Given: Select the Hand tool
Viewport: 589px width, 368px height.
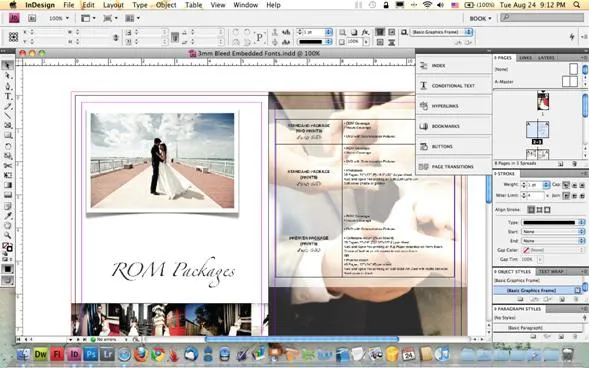Looking at the screenshot, I should [7, 225].
